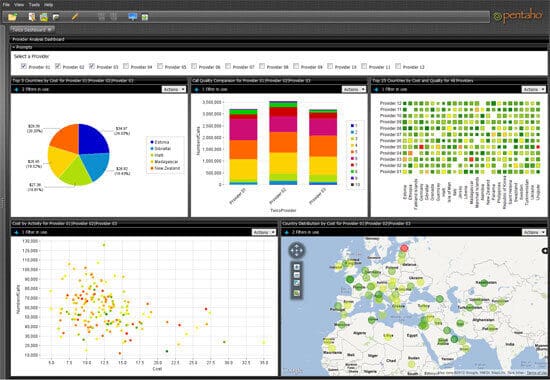Viewport: 550px width, 380px height.
Task: Click the map layers icon at bottom of controls
Action: tap(297, 293)
